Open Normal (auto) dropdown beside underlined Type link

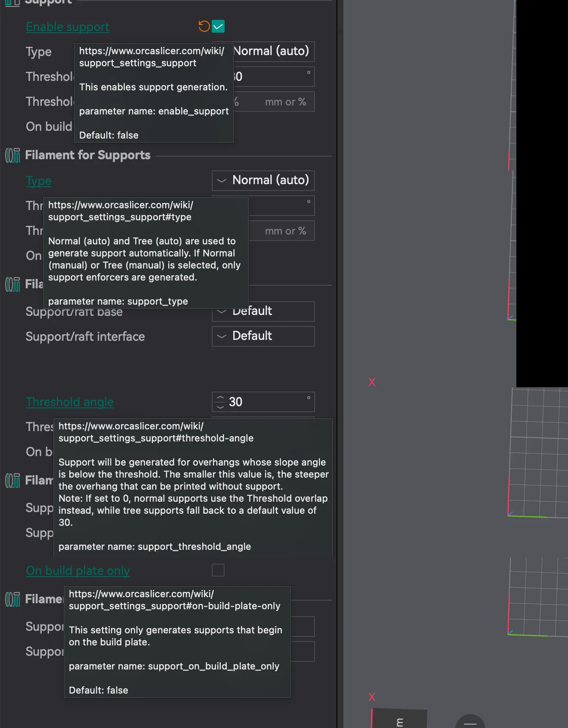pyautogui.click(x=263, y=180)
